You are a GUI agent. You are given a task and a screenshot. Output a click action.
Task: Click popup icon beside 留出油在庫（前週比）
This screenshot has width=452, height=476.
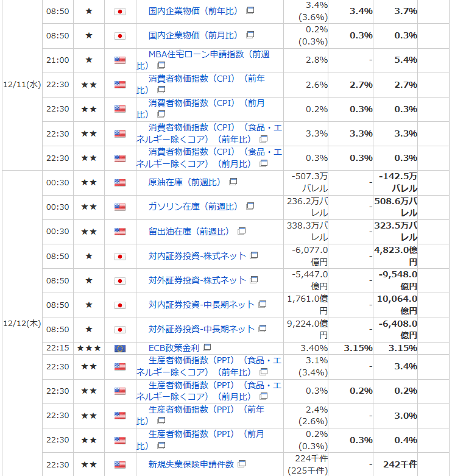click(x=242, y=231)
